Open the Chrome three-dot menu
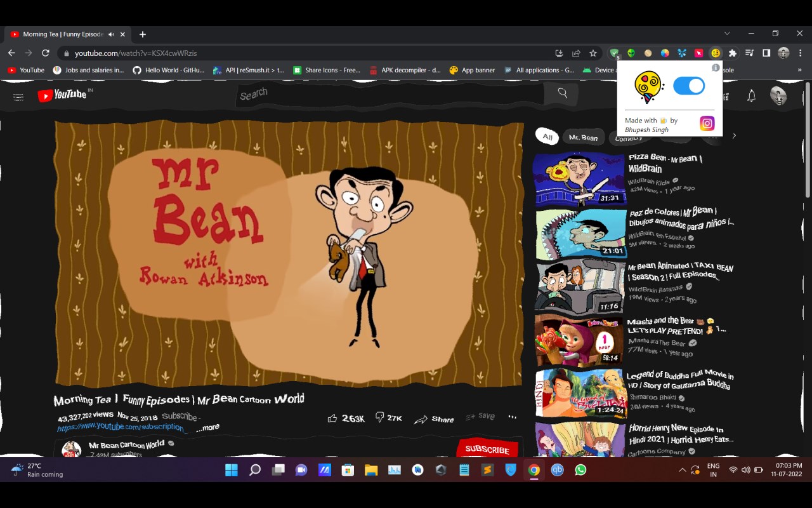 pos(801,53)
